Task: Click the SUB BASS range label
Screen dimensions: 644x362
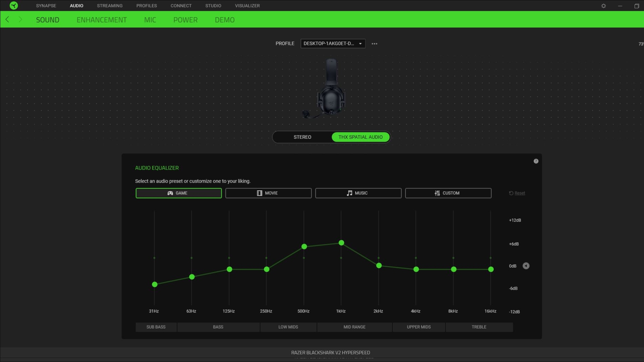Action: (156, 327)
